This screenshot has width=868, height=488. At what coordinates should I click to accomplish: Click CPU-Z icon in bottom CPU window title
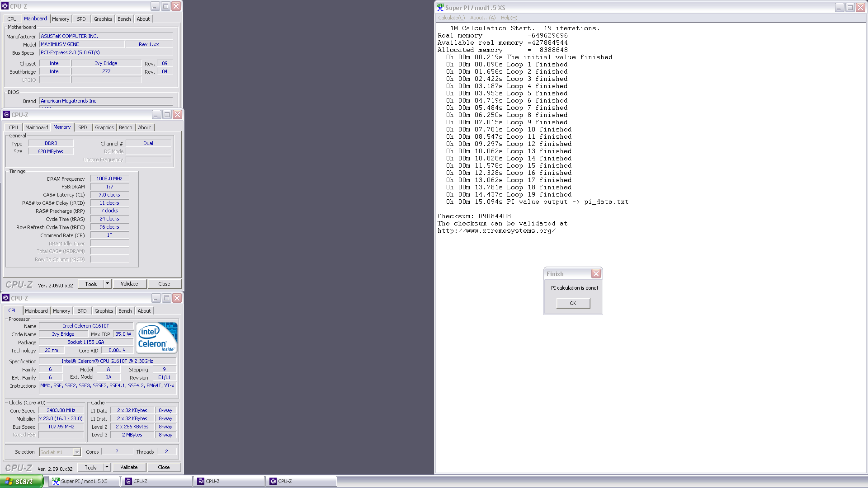pos(6,298)
